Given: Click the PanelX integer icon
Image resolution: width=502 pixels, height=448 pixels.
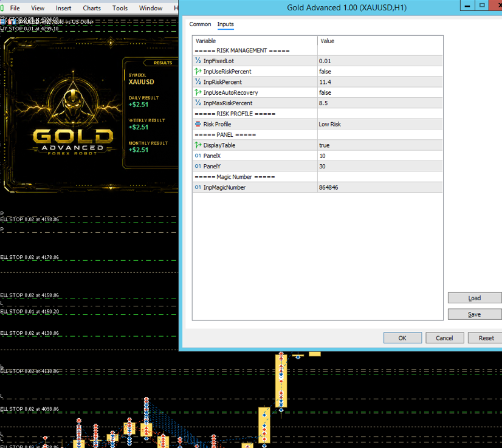Looking at the screenshot, I should [198, 156].
